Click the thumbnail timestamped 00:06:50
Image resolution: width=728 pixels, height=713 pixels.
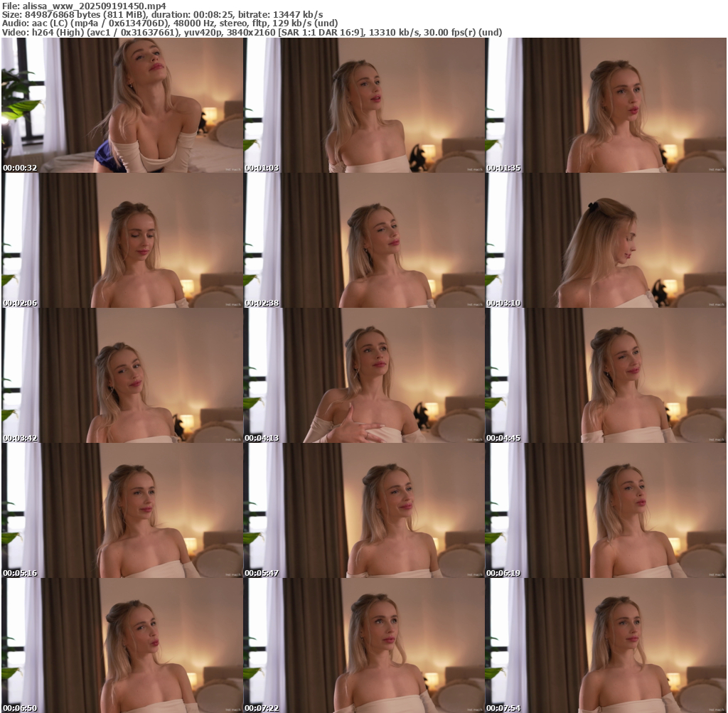tap(122, 645)
